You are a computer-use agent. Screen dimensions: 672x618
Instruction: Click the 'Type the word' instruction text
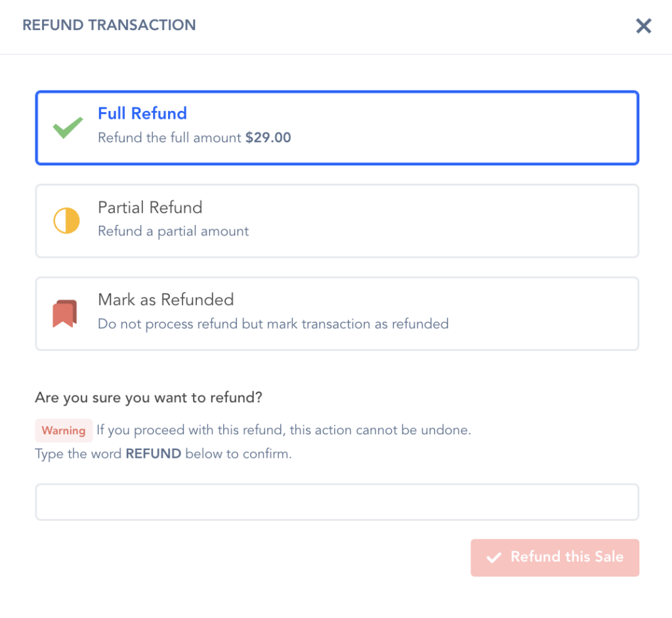pyautogui.click(x=79, y=454)
